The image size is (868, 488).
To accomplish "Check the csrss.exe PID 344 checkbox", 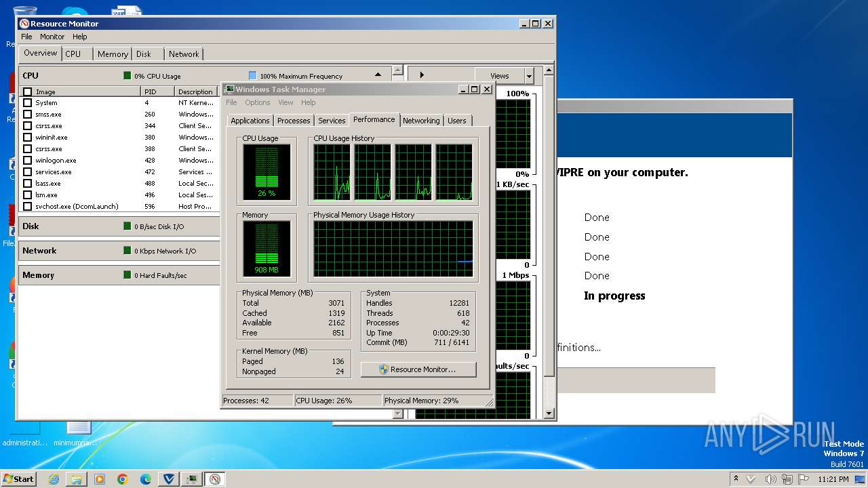I will pos(28,126).
